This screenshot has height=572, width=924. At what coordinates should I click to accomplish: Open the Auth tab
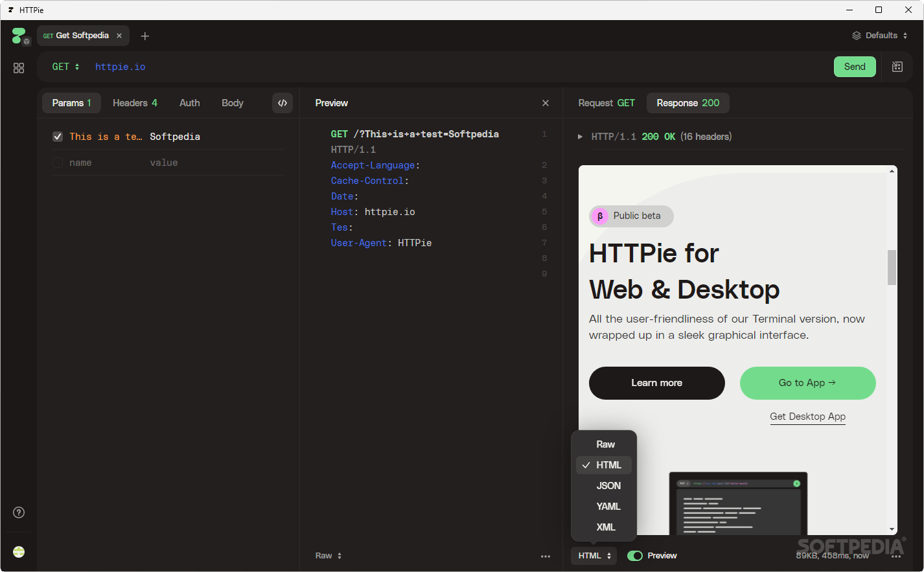click(x=190, y=103)
